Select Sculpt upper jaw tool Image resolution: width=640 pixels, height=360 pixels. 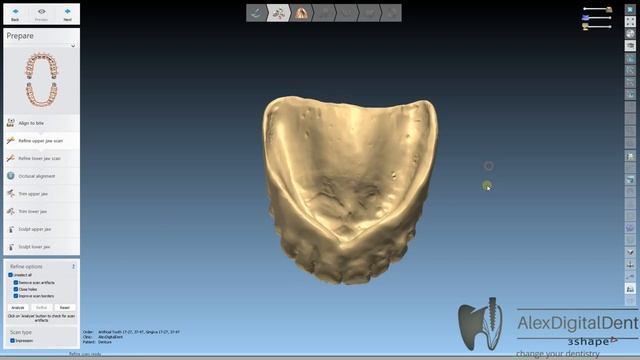[42, 229]
